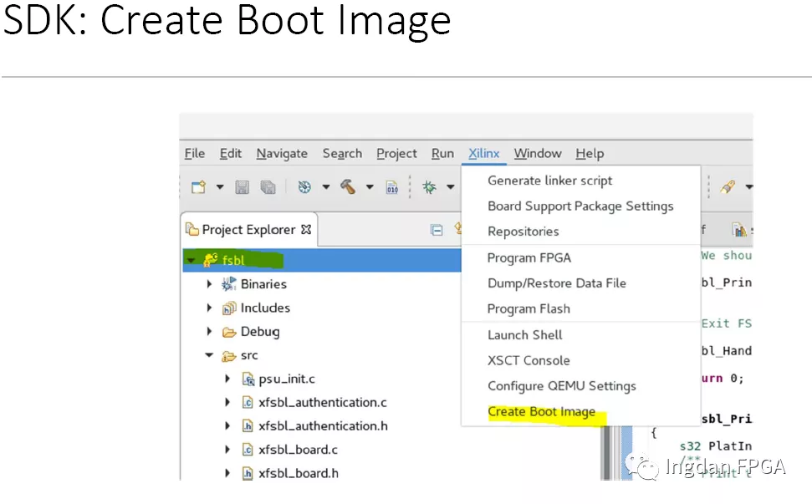The width and height of the screenshot is (812, 504).
Task: Select the fsbl project
Action: point(233,260)
